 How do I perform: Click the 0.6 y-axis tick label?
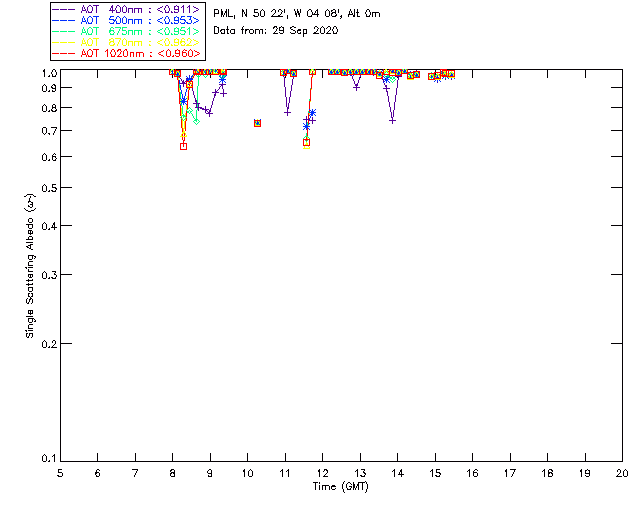(49, 157)
